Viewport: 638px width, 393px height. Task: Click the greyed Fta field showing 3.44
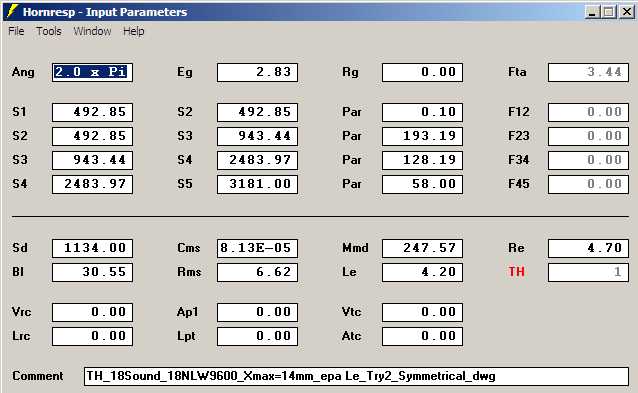[x=588, y=72]
